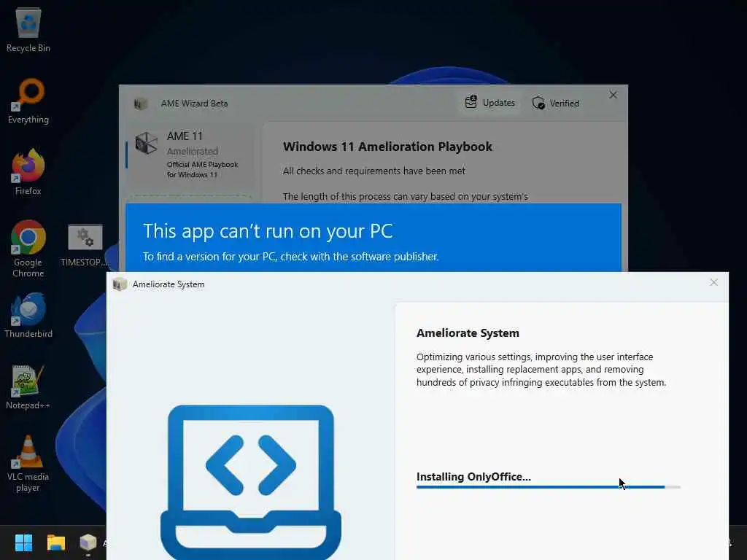The image size is (747, 560).
Task: Click the AME 11 playbook cube icon
Action: pyautogui.click(x=146, y=143)
